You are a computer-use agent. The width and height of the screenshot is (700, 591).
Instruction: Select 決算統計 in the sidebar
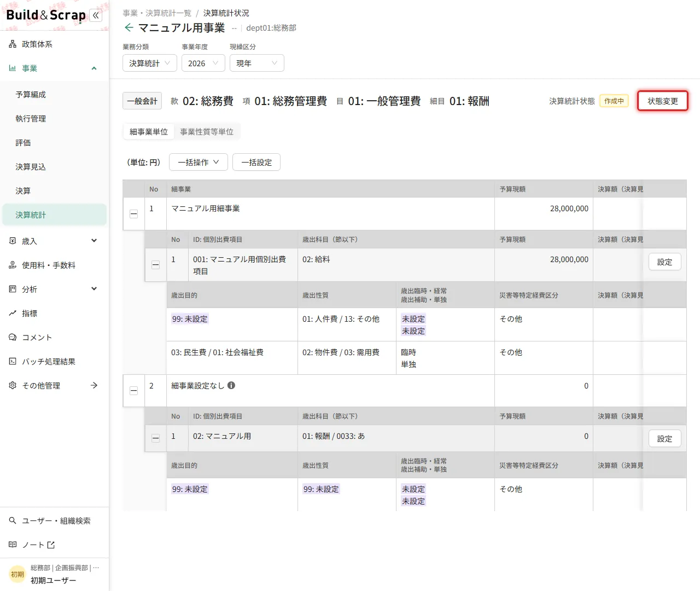point(54,215)
